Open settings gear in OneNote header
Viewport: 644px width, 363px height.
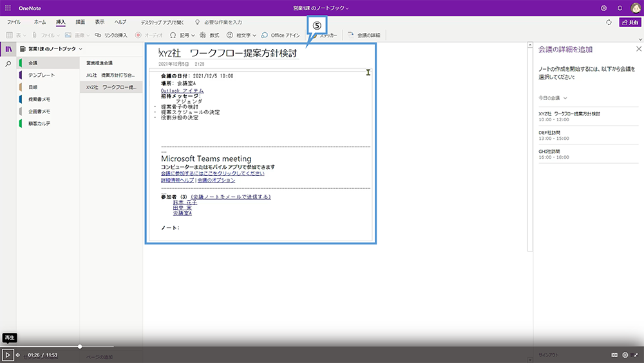603,8
